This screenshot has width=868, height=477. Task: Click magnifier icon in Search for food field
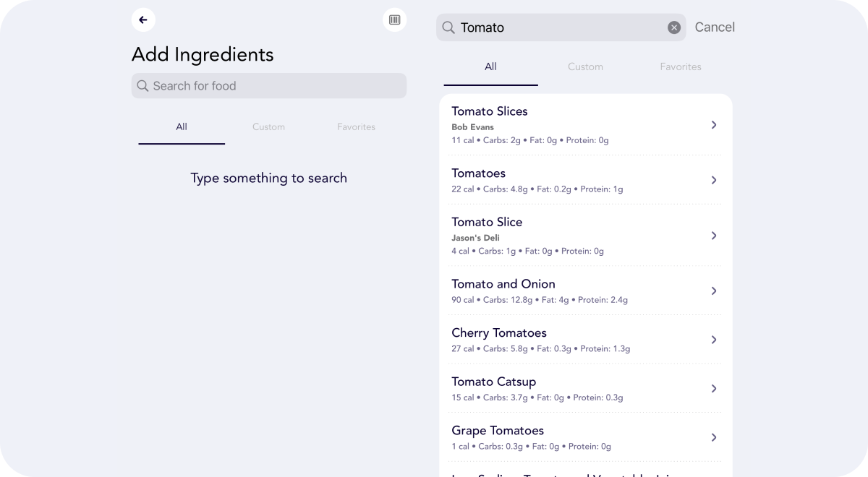(142, 86)
